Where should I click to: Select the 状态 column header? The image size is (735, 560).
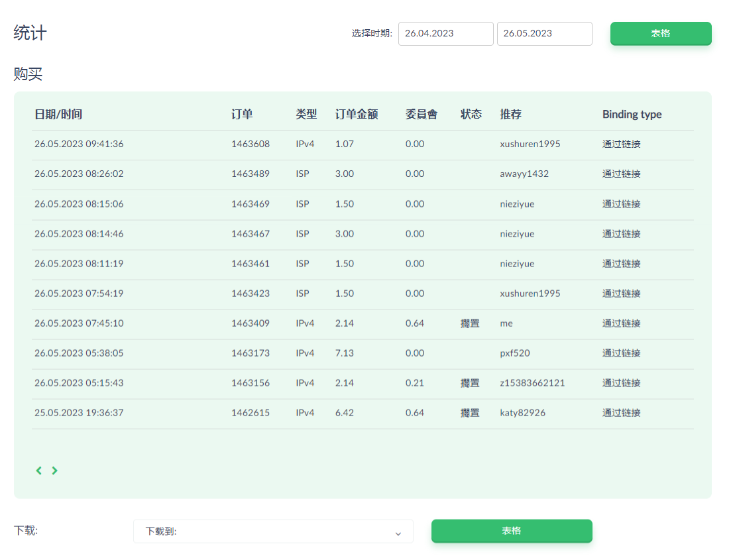(x=471, y=115)
